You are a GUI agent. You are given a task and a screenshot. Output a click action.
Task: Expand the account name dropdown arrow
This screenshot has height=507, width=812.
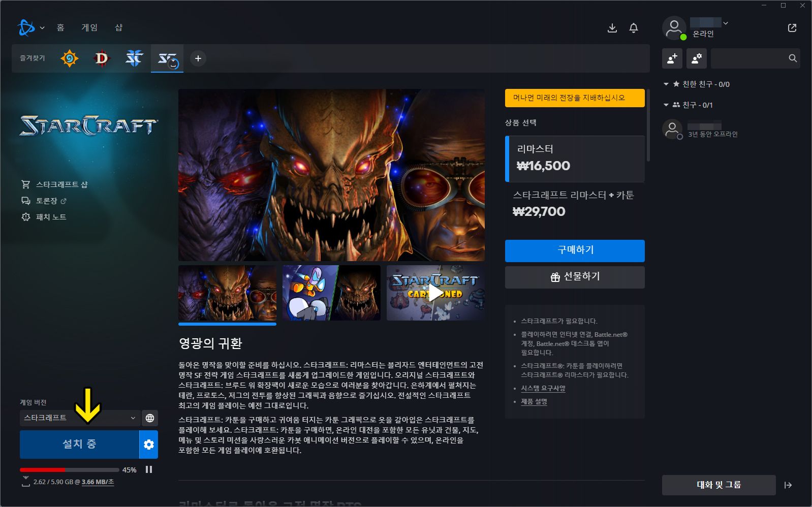726,23
